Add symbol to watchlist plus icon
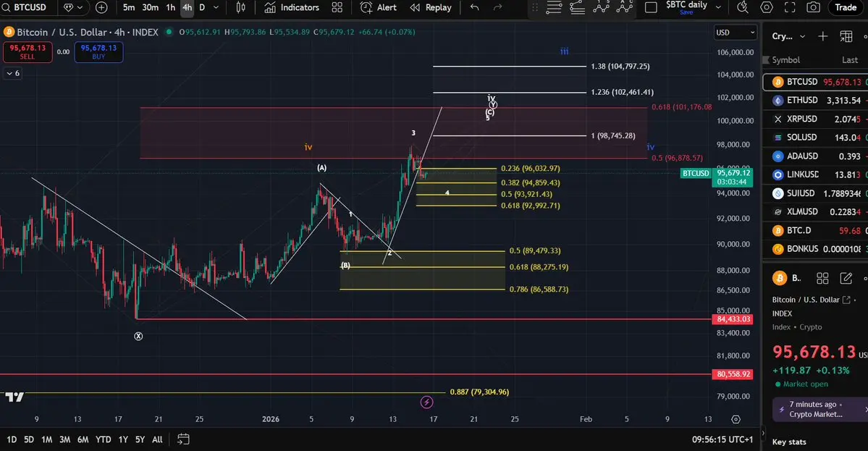 point(822,36)
